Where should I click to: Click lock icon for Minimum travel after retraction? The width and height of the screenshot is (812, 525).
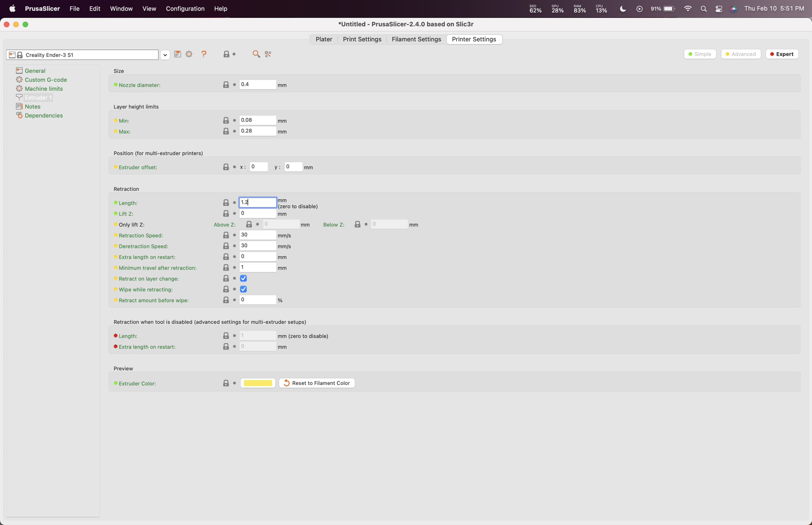coord(226,268)
